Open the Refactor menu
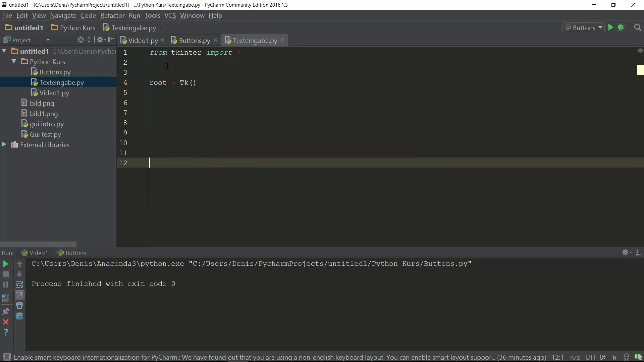The image size is (644, 362). pos(112,15)
